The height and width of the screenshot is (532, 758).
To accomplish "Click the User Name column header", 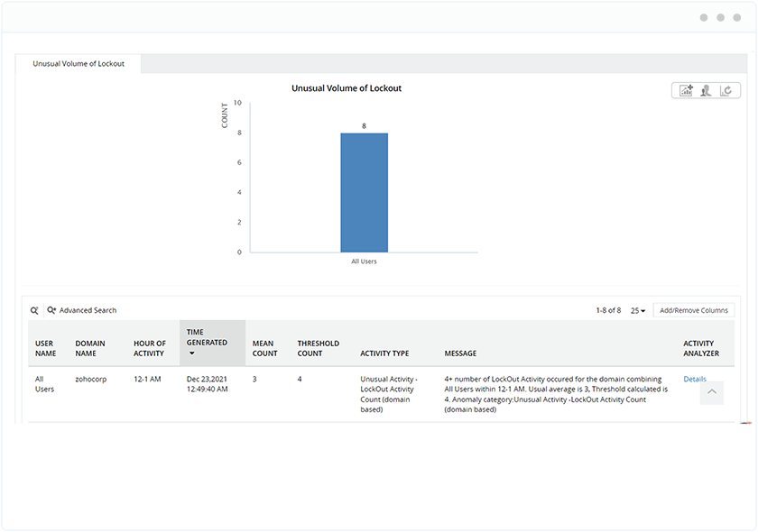I will (45, 348).
